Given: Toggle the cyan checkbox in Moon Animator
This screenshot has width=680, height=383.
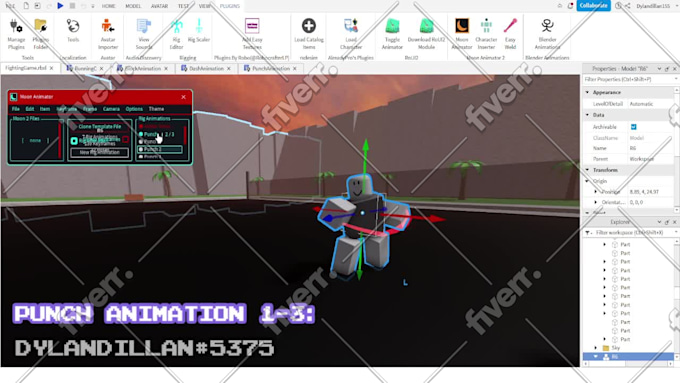Looking at the screenshot, I should [x=74, y=141].
